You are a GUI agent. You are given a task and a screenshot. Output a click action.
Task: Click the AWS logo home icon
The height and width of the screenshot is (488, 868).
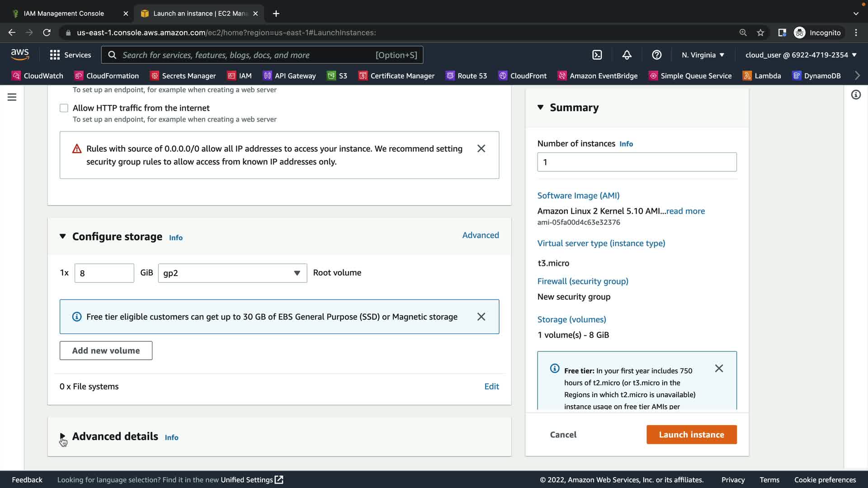[20, 55]
